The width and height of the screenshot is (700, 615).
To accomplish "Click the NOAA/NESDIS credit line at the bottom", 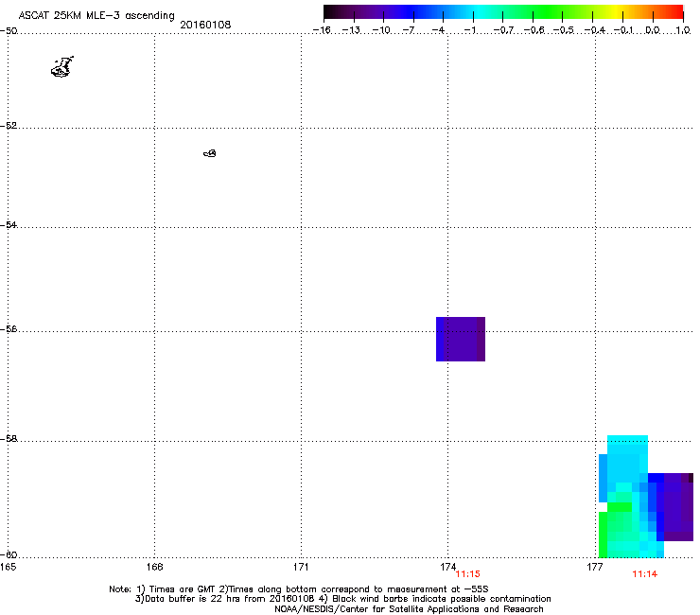I will pos(409,609).
